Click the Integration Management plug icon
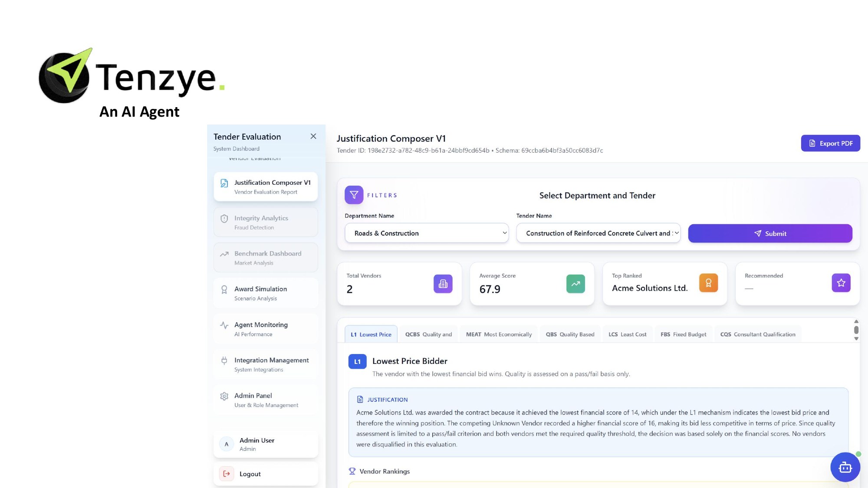The width and height of the screenshot is (868, 488). pos(224,360)
